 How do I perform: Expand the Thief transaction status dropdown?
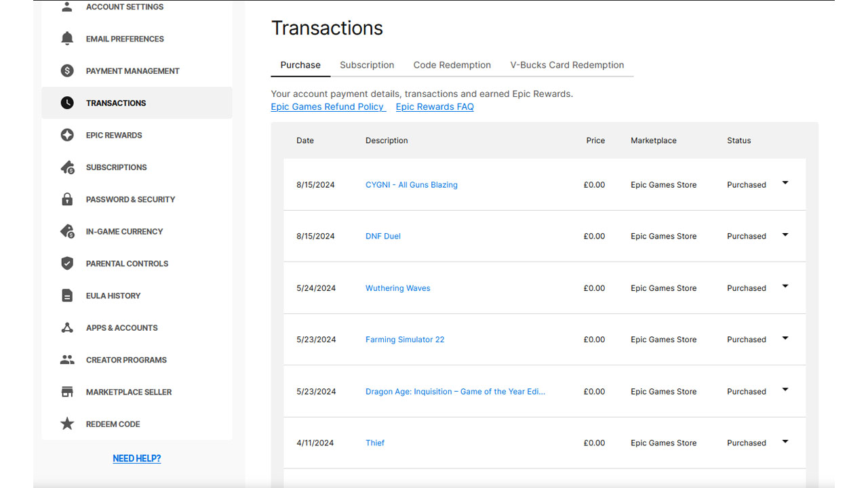785,441
